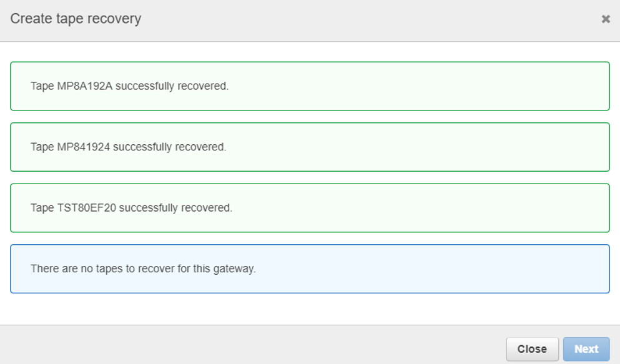
Task: Click 'There are no tapes' text
Action: [x=74, y=268]
